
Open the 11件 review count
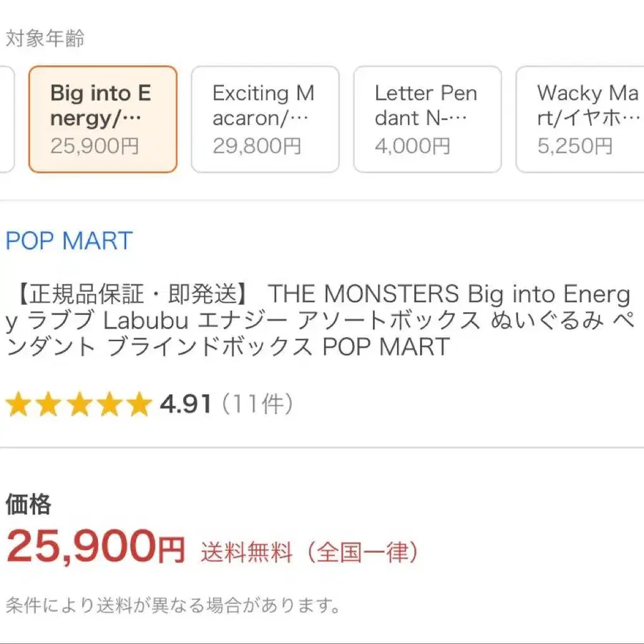[x=258, y=405]
